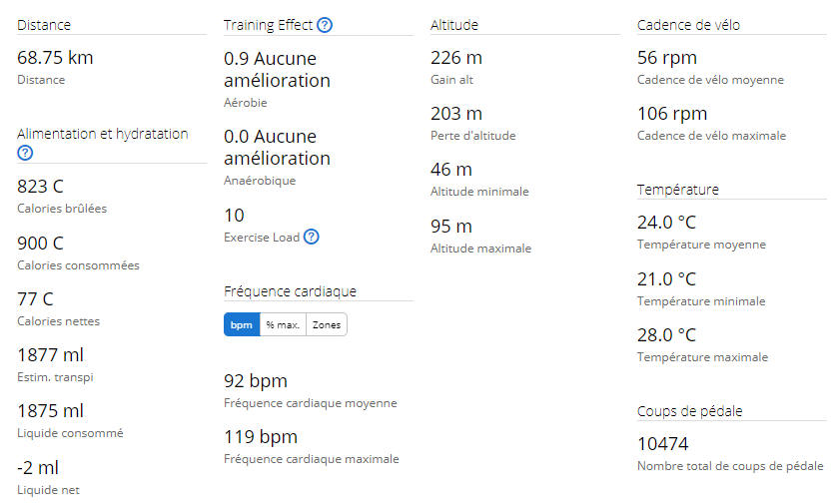
Task: Select the bpm heart rate view
Action: click(242, 324)
